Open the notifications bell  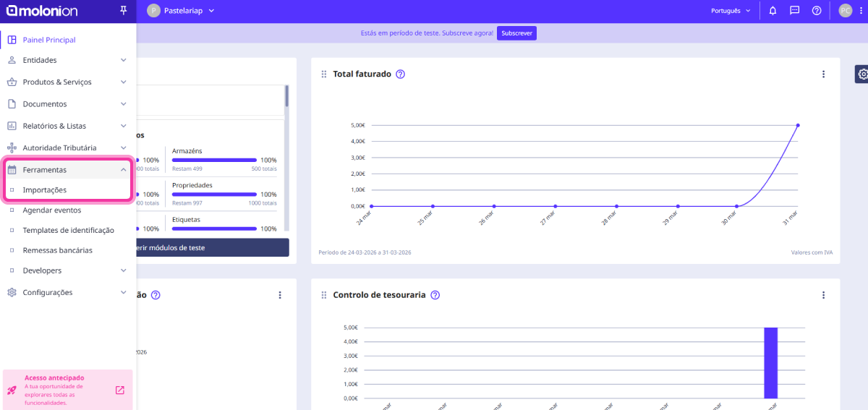[x=773, y=11]
